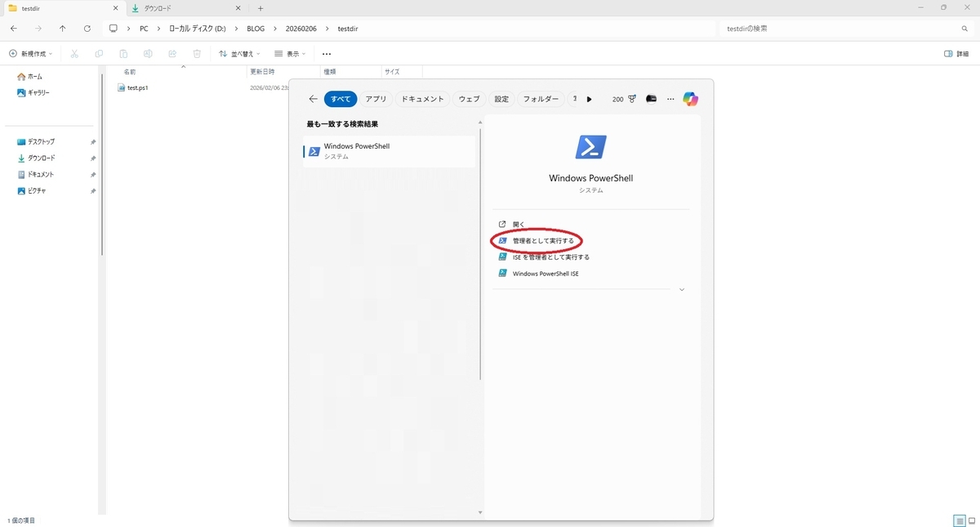Expand the chevron after 20260206 in address bar
The height and width of the screenshot is (527, 980).
pyautogui.click(x=327, y=29)
